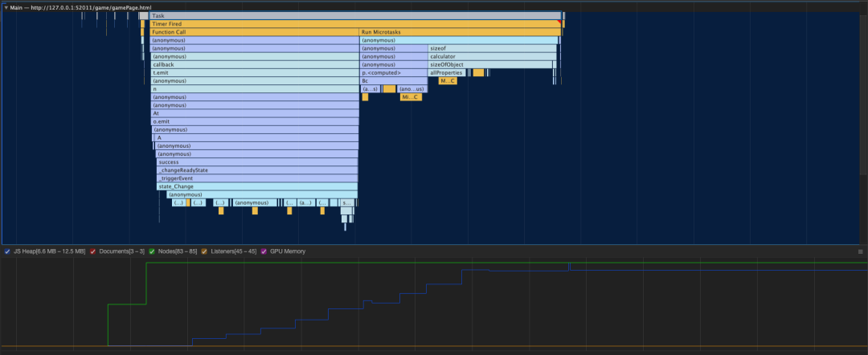Toggle the Nodes counter checkbox
This screenshot has height=355, width=868.
[152, 251]
